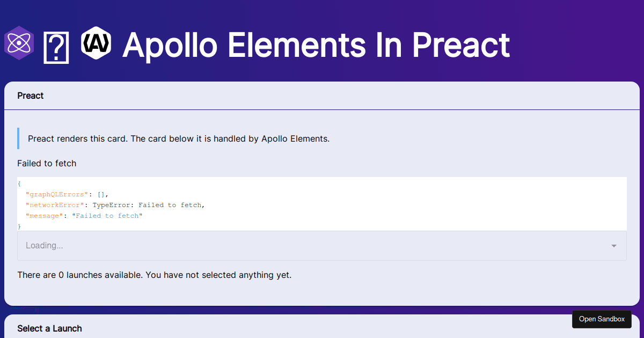Screen dimensions: 644x338
Task: Click the Apollo Elements In Preact title
Action: tap(316, 46)
